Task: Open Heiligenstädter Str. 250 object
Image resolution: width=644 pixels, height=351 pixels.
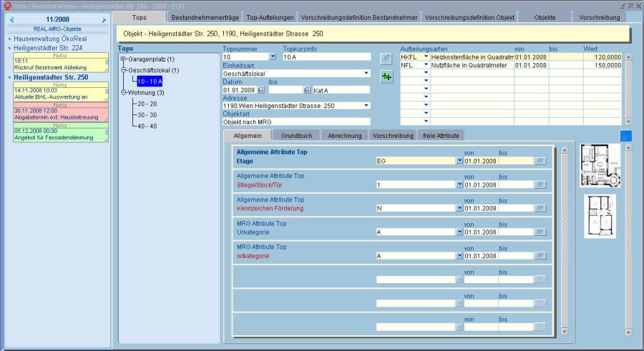Action: (x=51, y=77)
